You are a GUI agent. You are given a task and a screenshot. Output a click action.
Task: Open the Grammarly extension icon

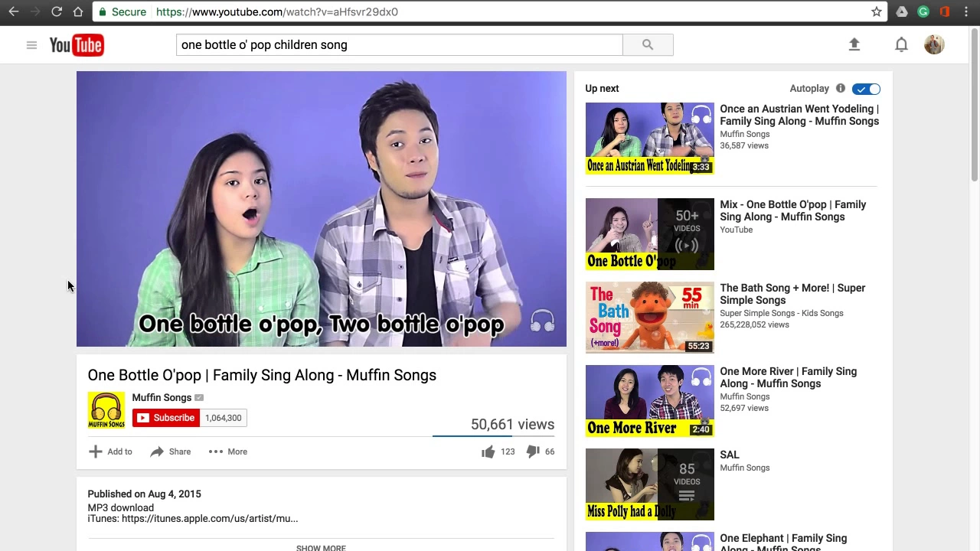tap(923, 11)
